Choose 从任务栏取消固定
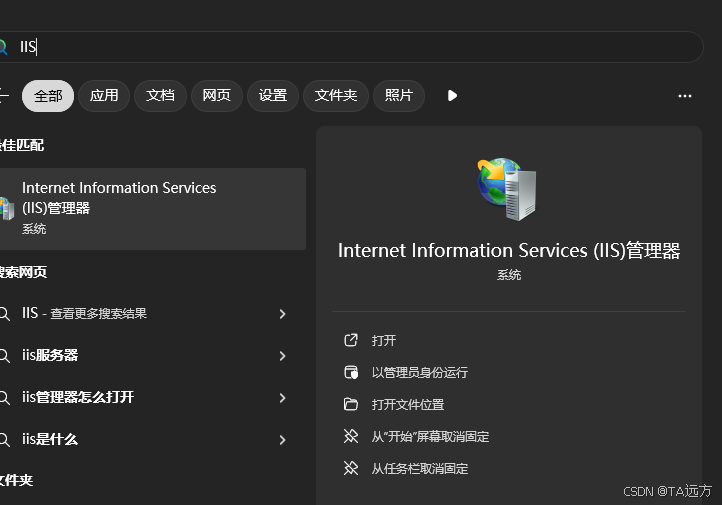The height and width of the screenshot is (505, 722). pos(419,469)
